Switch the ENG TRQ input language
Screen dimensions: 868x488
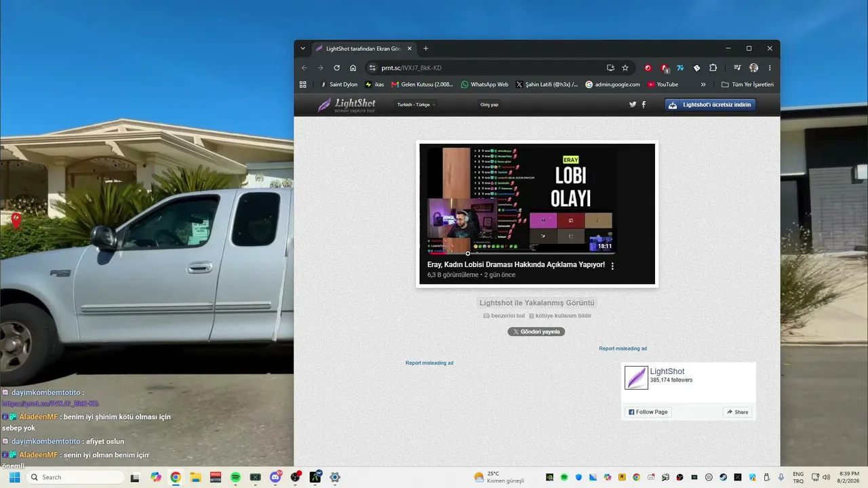799,477
